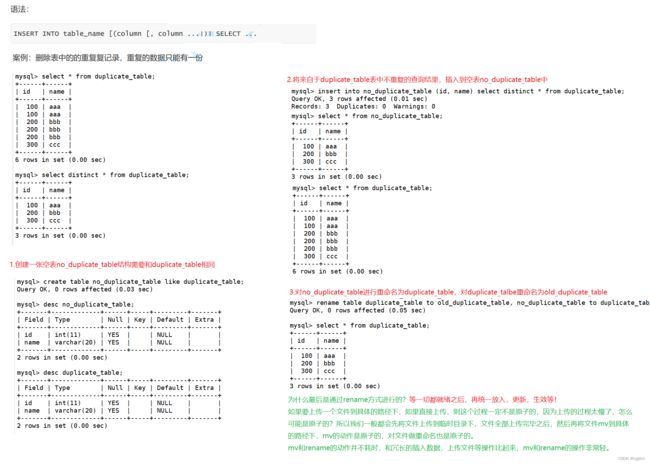Click the "Type" header in desc duplicate_table output
Image resolution: width=650 pixels, height=464 pixels.
coord(62,388)
